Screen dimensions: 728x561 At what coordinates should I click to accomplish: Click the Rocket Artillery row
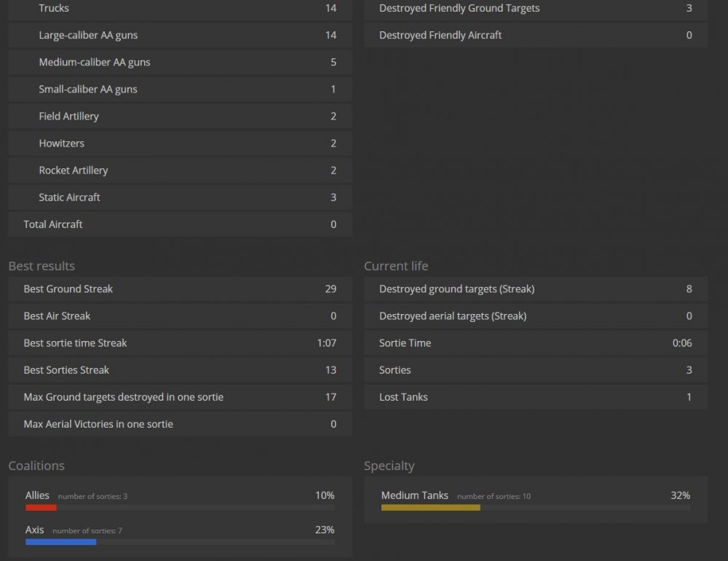click(180, 170)
